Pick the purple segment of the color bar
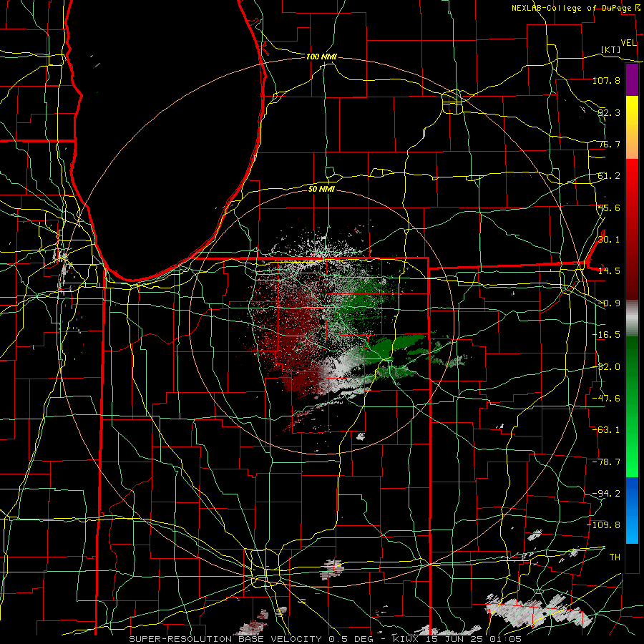The width and height of the screenshot is (644, 644). (x=632, y=79)
